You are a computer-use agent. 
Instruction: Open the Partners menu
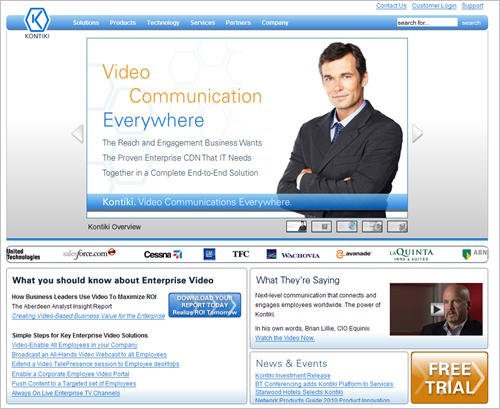tap(238, 23)
